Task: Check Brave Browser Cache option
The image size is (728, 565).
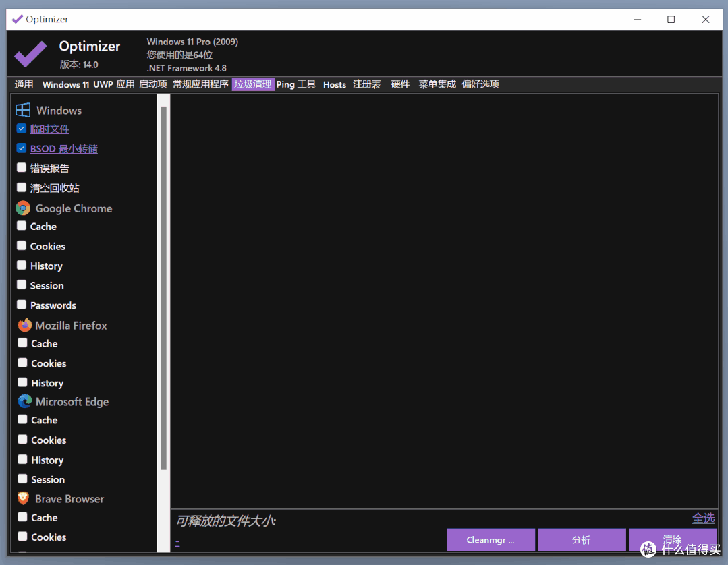Action: [x=22, y=516]
